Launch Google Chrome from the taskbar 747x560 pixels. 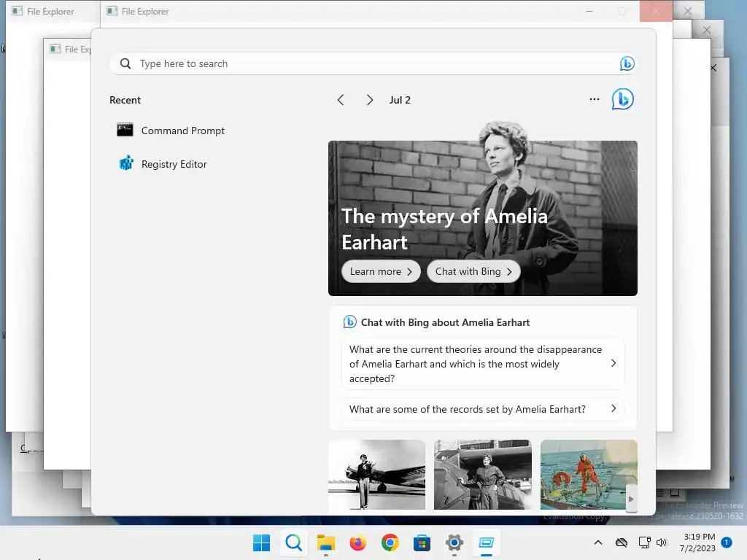point(390,542)
